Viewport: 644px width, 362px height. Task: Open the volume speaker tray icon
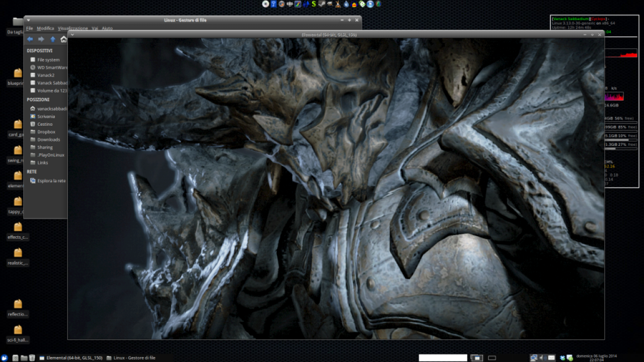[x=542, y=358]
